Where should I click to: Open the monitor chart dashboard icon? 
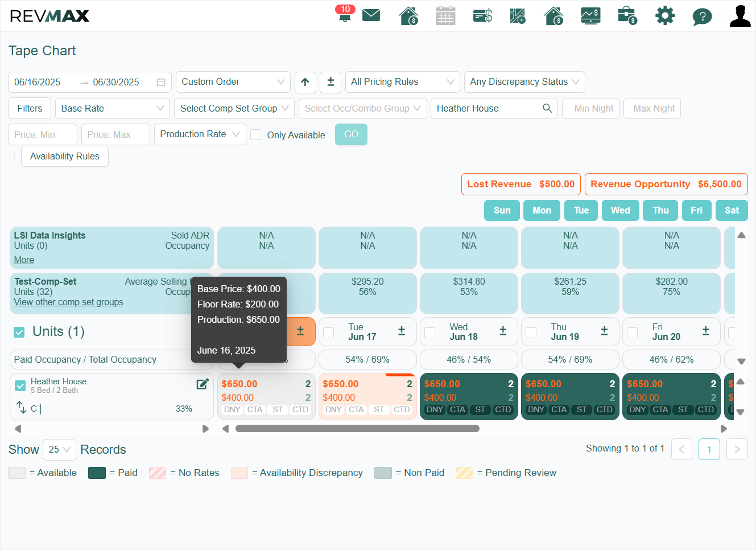tap(590, 15)
